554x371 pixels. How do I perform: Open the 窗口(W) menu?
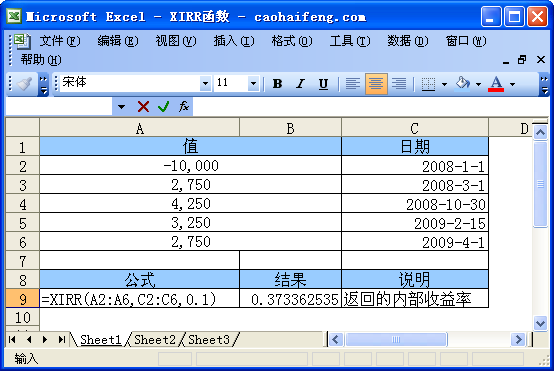466,41
